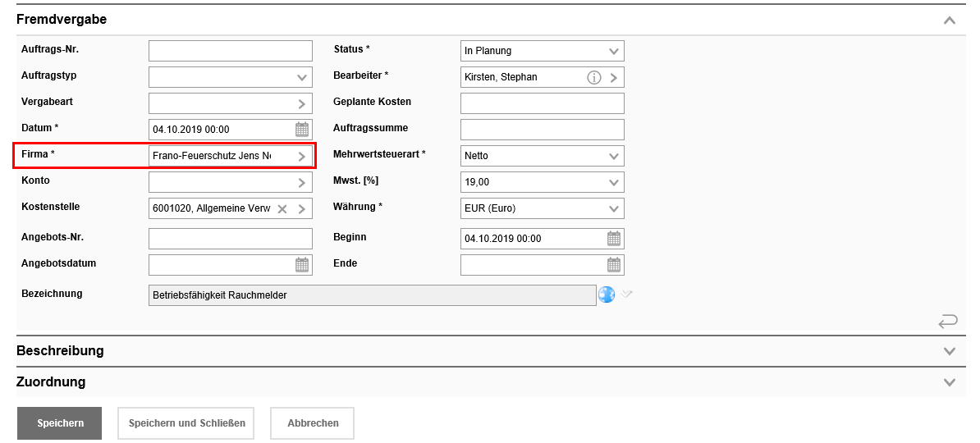980x443 pixels.
Task: Open Konto selection arrow
Action: click(x=302, y=183)
